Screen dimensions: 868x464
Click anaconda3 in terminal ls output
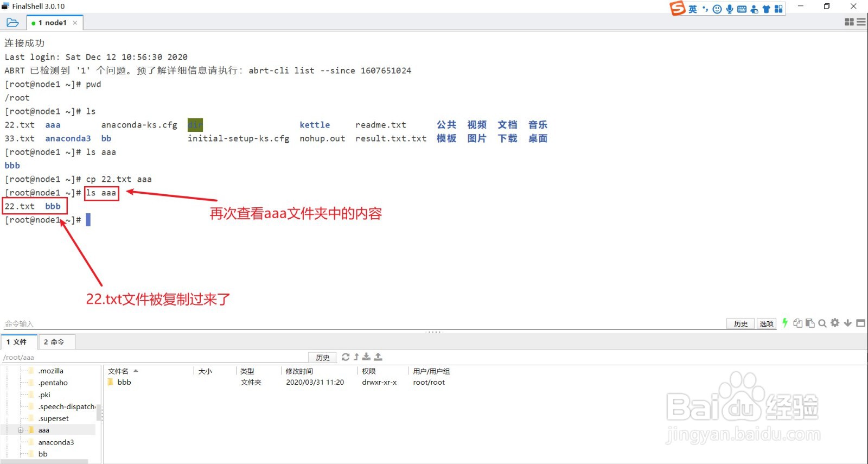[x=68, y=138]
